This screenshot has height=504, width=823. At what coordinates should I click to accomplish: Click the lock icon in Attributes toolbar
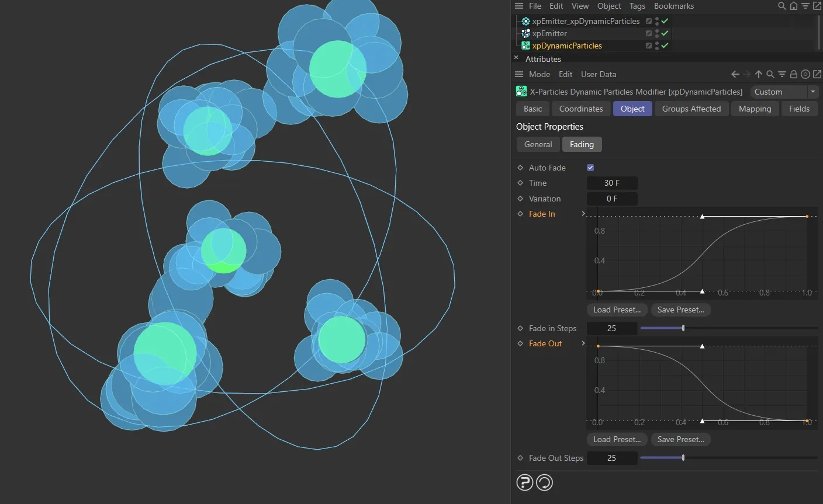[x=794, y=74]
